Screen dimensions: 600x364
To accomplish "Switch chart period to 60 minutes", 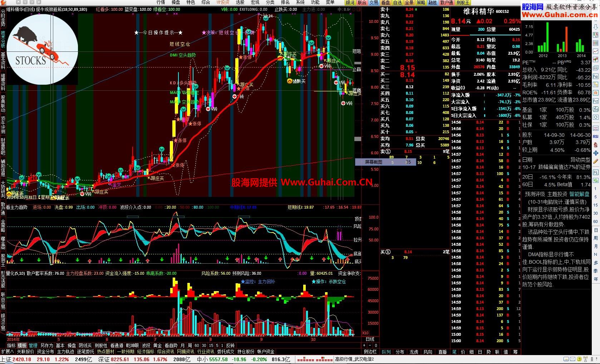I will click(x=197, y=345).
